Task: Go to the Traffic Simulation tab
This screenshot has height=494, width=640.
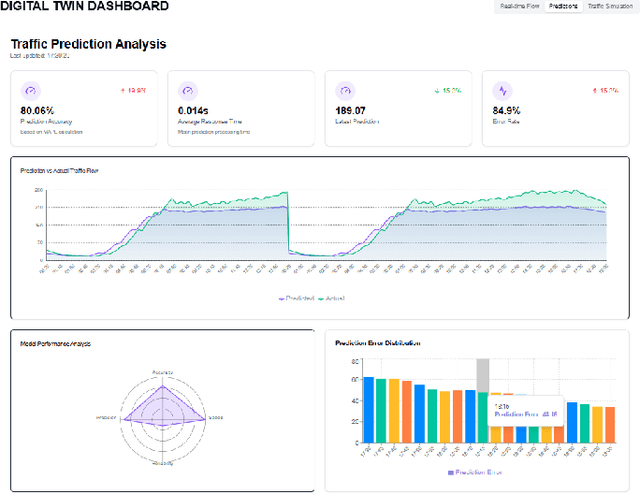Action: point(610,6)
